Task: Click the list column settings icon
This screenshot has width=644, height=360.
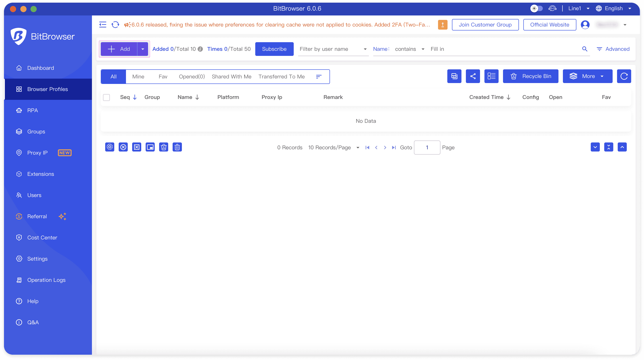Action: tap(491, 76)
